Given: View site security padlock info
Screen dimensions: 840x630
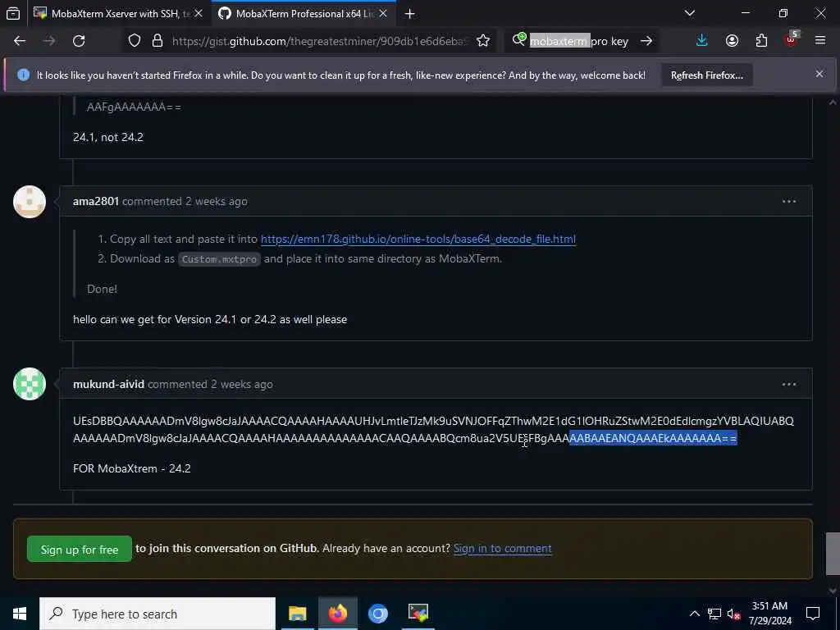Looking at the screenshot, I should tap(157, 41).
